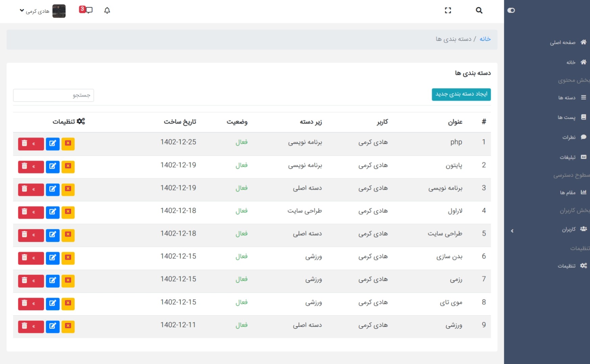The image size is (590, 364).
Task: Expand delete options on the رزمی row
Action: tap(33, 281)
